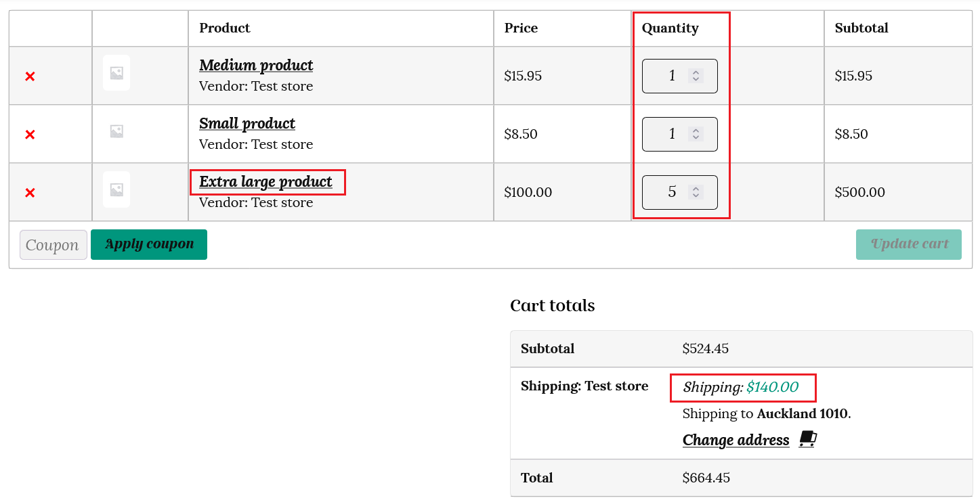Click the Small product image placeholder
980x500 pixels.
116,131
